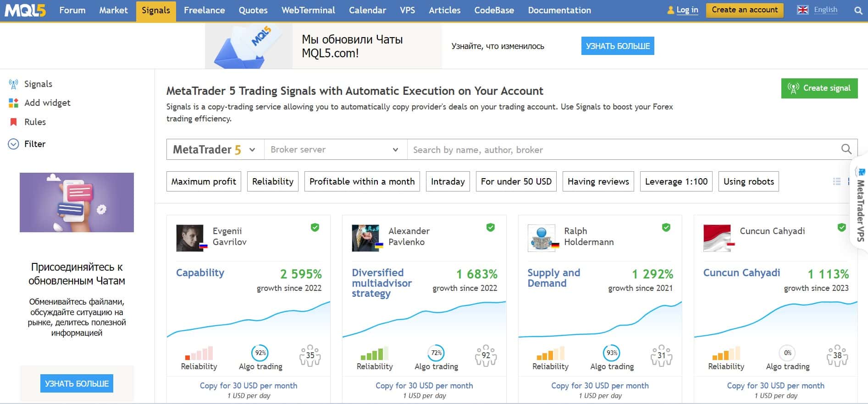Click the red Rules bookmark icon
This screenshot has width=868, height=404.
pos(13,122)
